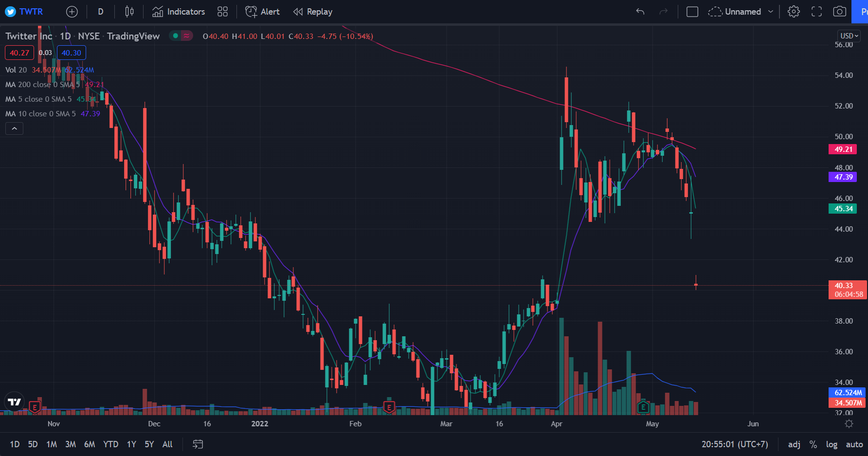Open the Unnamed layout cloud menu
This screenshot has height=456, width=868.
[x=735, y=12]
